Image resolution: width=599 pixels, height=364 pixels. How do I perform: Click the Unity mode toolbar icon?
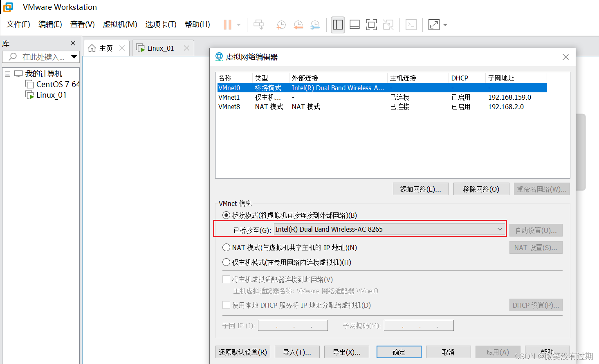(388, 25)
